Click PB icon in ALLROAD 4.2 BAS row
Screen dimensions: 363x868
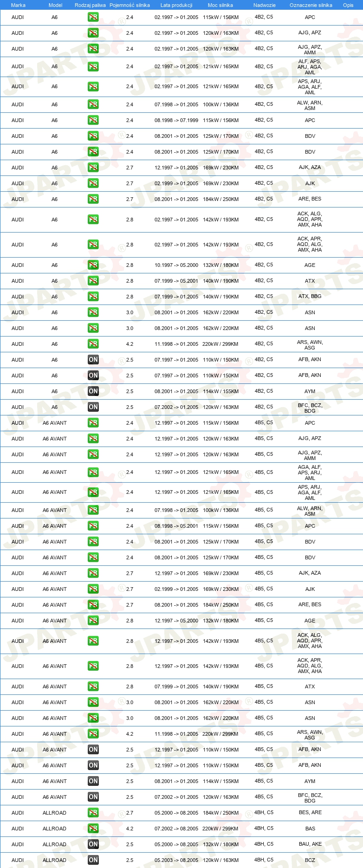93,829
